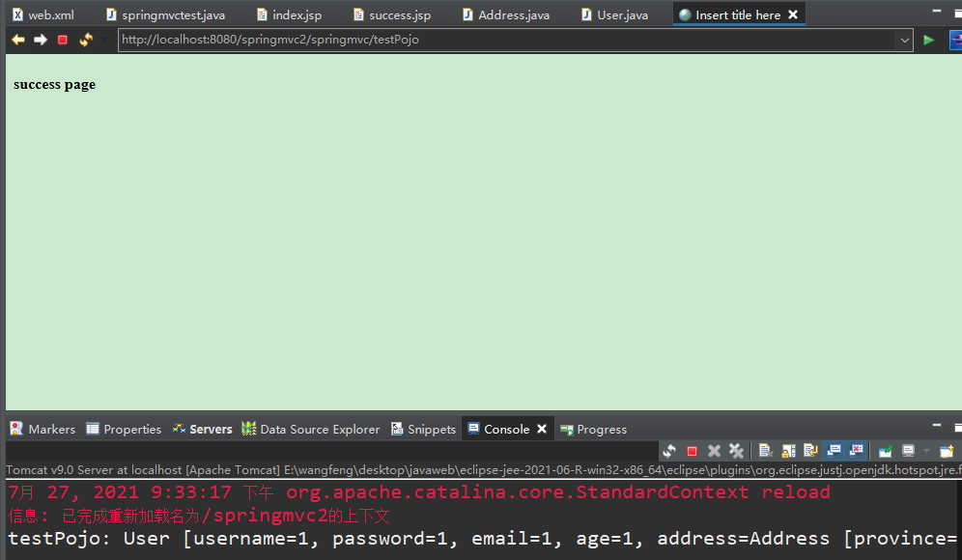
Task: Remove the launch (single gray X)
Action: click(714, 452)
